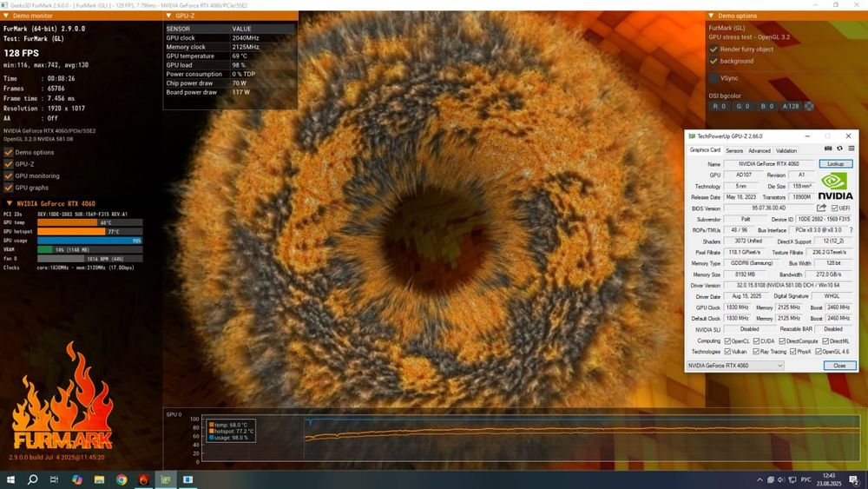Toggle the Ray Tracing checkbox in GPU-Z
Image resolution: width=868 pixels, height=489 pixels.
tap(756, 352)
